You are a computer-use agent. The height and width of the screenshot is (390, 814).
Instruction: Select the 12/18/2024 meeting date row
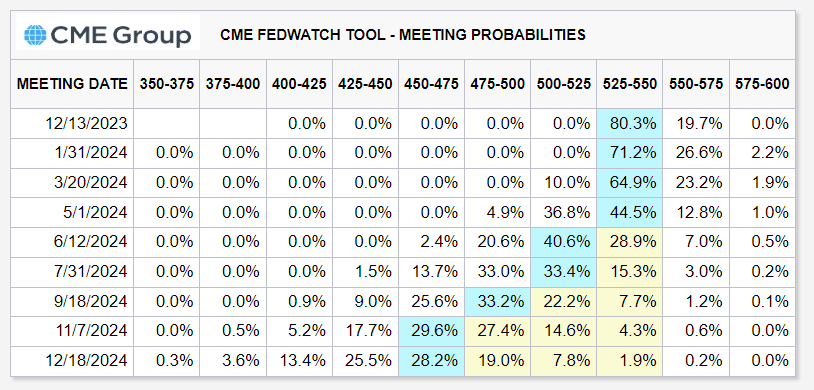(403, 361)
